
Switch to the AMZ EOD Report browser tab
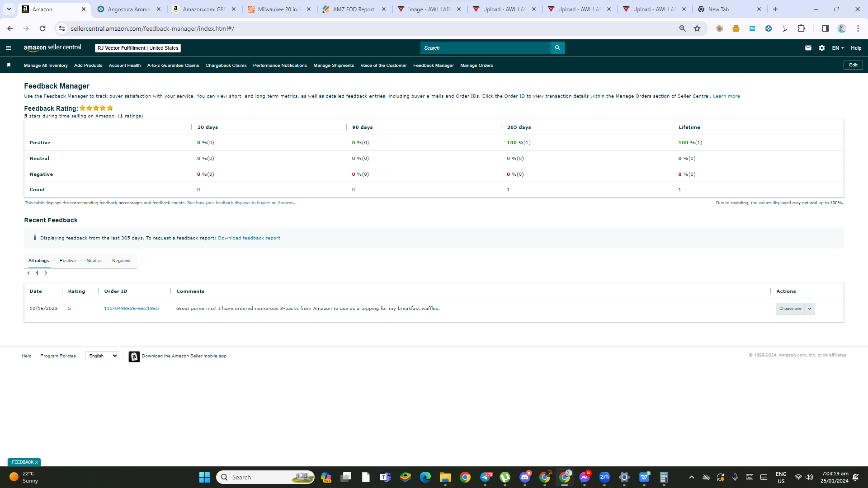coord(354,9)
